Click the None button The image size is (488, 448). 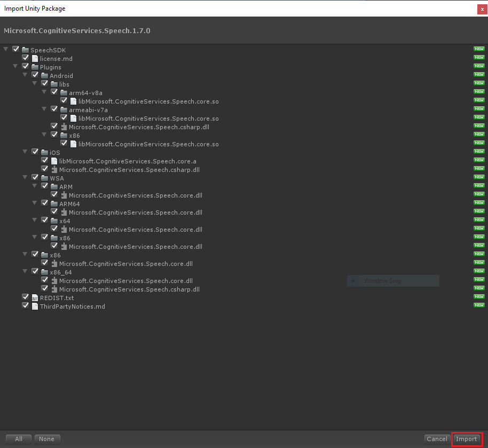point(47,439)
